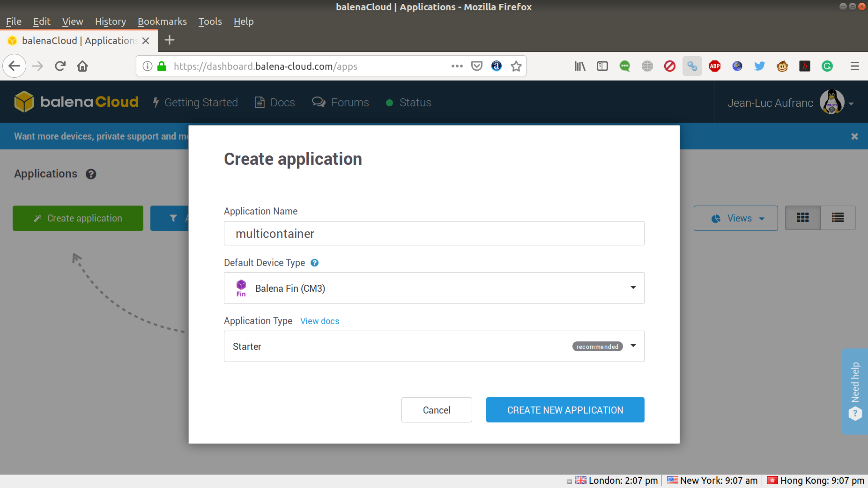This screenshot has height=488, width=868.
Task: Focus the Application Name field
Action: (x=434, y=233)
